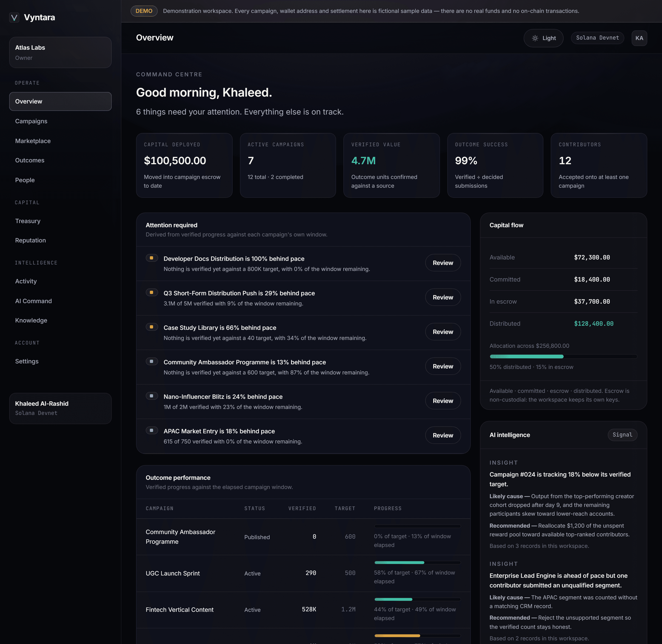
Task: Open the Verified Value 4.7M card
Action: (391, 165)
